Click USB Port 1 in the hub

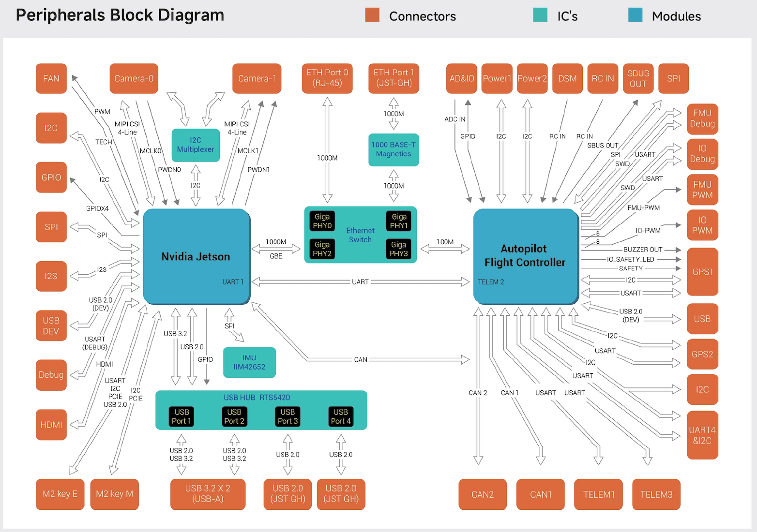(x=182, y=416)
